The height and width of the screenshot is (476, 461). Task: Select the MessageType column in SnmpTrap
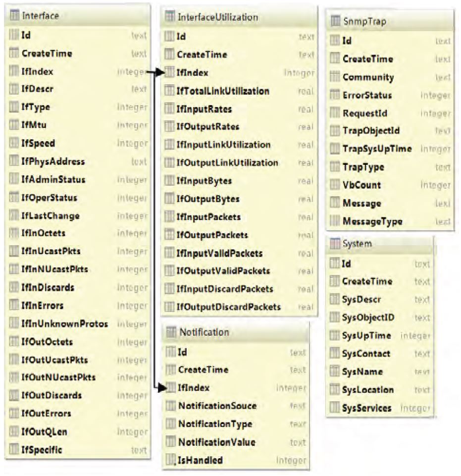coord(372,221)
